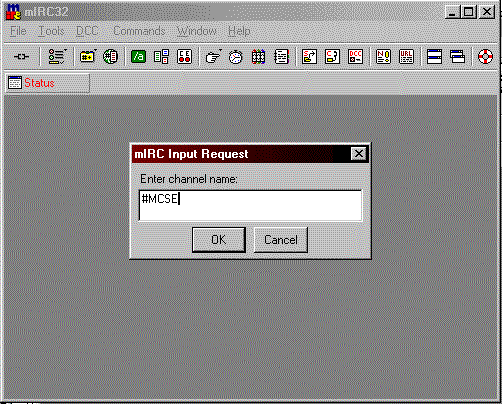Open the Address Book icon
The image size is (502, 404).
pos(281,57)
